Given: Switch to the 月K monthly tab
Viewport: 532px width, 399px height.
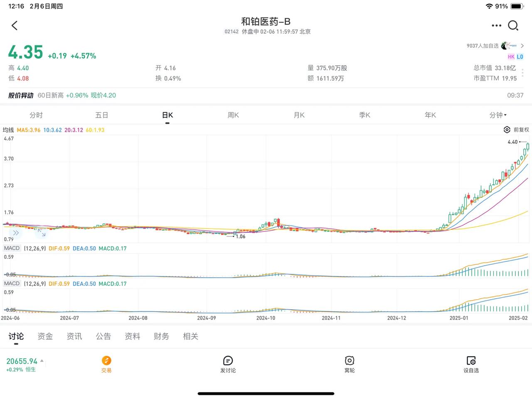Looking at the screenshot, I should 299,115.
